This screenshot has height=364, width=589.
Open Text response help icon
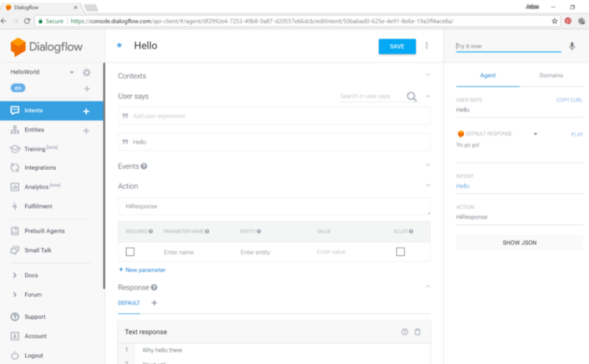(404, 332)
